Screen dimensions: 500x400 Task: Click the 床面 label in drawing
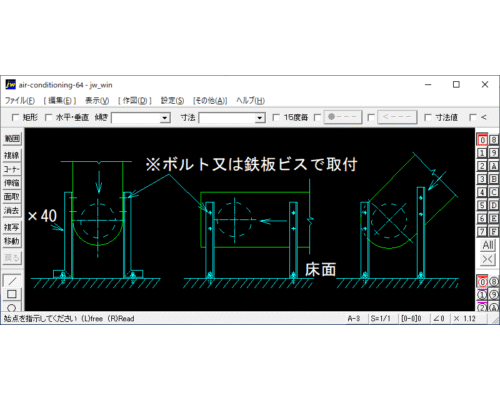coord(320,269)
